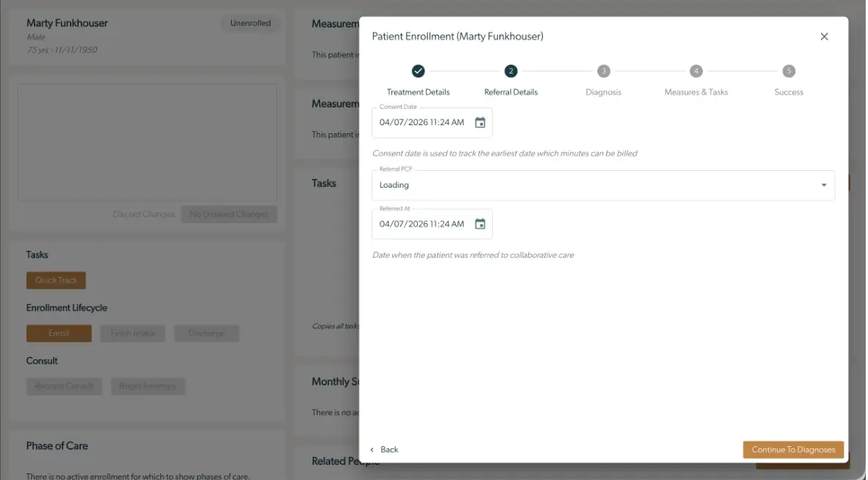This screenshot has height=480, width=868.
Task: Close the Patient Enrollment dialog
Action: (x=824, y=36)
